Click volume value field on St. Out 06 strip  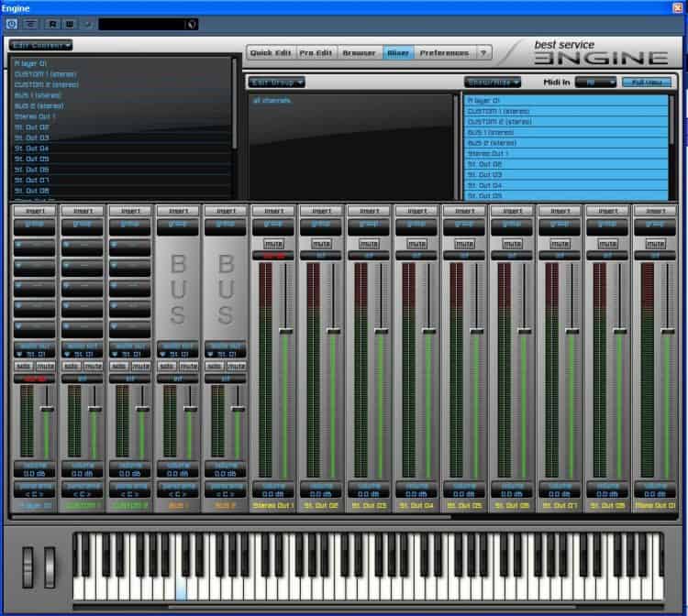tap(513, 494)
